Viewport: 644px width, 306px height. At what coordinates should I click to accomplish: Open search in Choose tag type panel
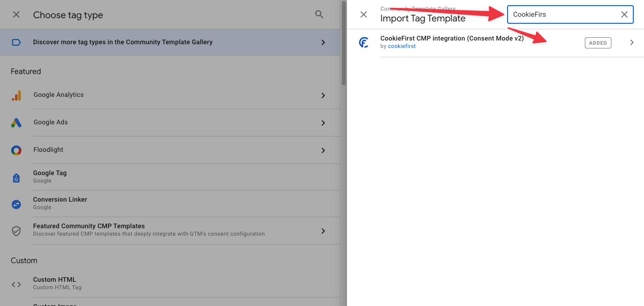(x=319, y=14)
